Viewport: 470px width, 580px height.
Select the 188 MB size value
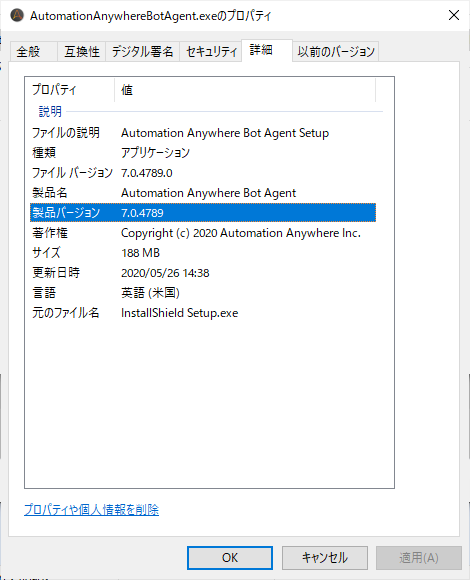point(141,253)
